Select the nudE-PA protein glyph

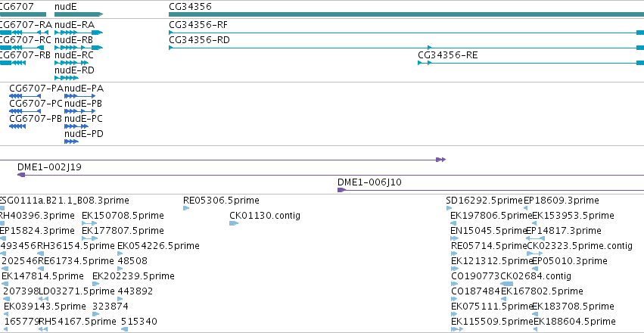pyautogui.click(x=79, y=96)
